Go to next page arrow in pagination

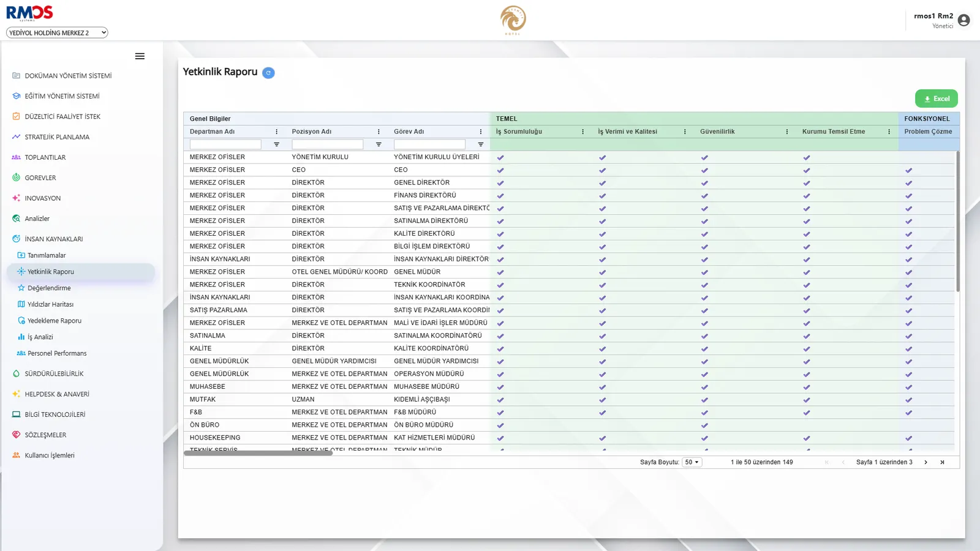[925, 462]
